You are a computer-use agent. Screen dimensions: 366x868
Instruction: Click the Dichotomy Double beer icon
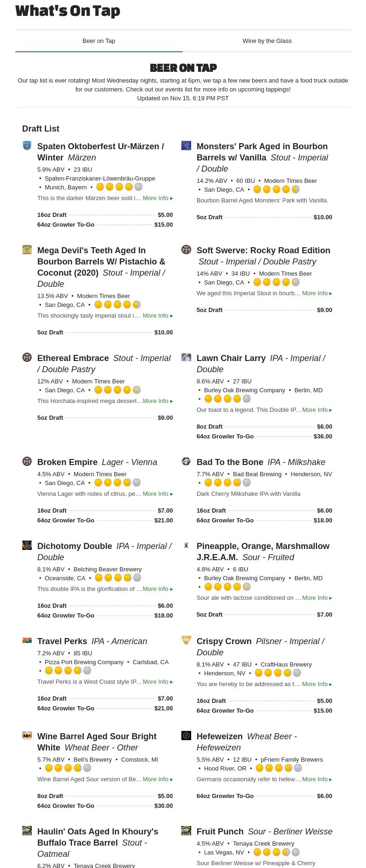27,546
